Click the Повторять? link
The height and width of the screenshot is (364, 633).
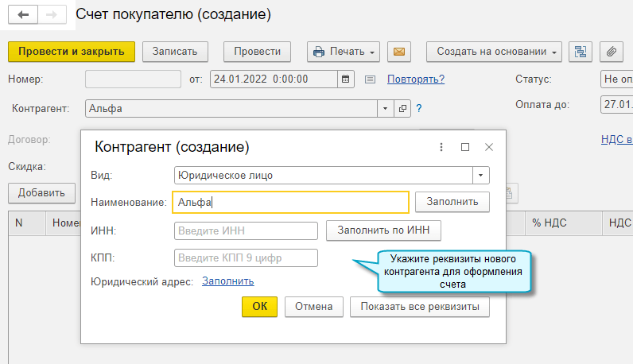pyautogui.click(x=416, y=79)
